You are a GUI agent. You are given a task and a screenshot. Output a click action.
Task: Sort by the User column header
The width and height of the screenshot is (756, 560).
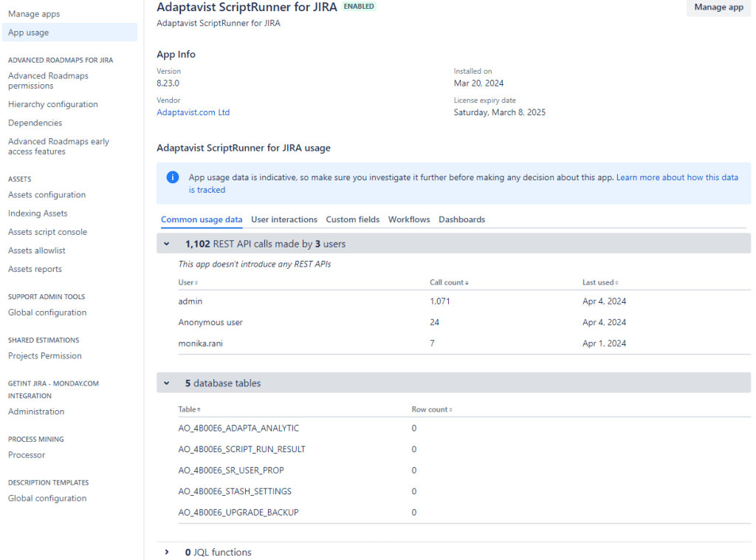click(x=188, y=282)
